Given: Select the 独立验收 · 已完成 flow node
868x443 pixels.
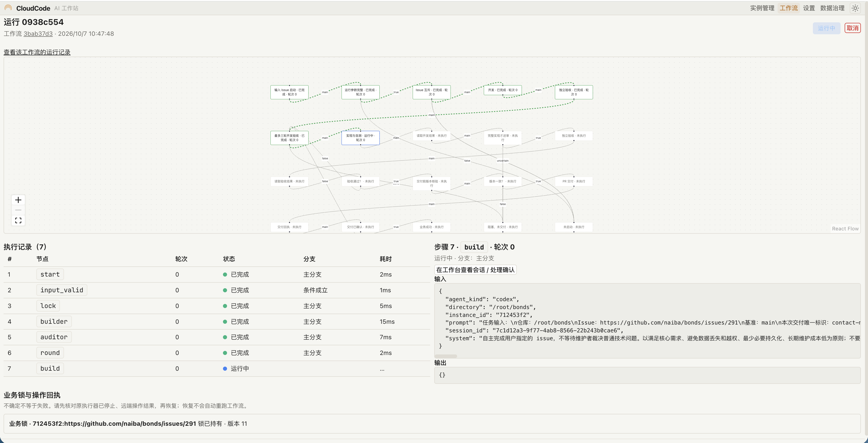Looking at the screenshot, I should point(574,92).
